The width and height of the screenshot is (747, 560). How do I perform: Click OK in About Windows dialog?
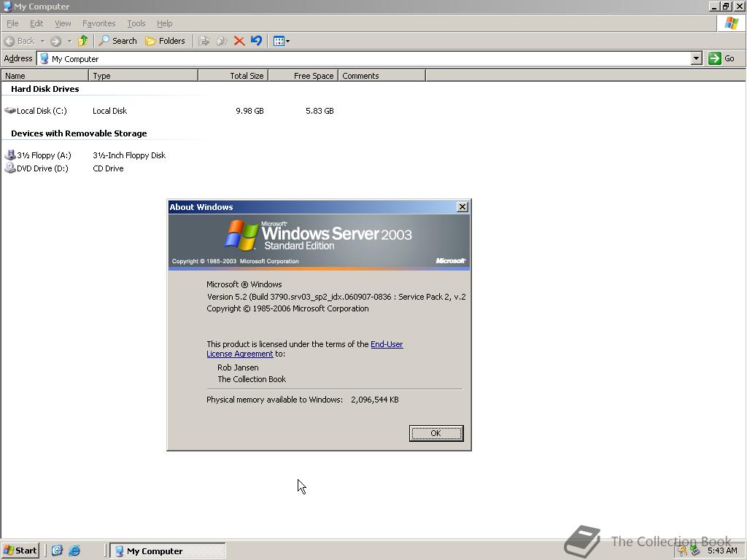coord(436,433)
